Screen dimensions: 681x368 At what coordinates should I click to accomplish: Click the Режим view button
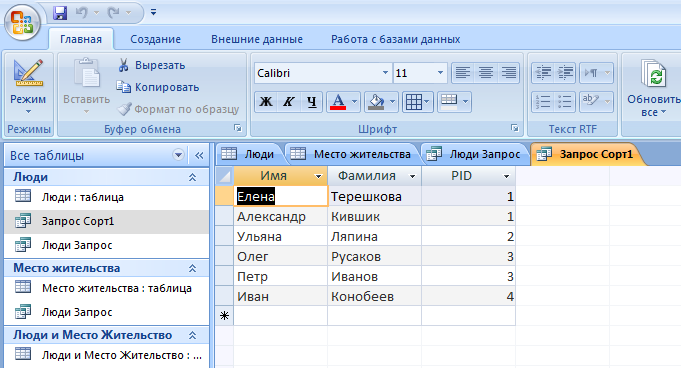28,86
